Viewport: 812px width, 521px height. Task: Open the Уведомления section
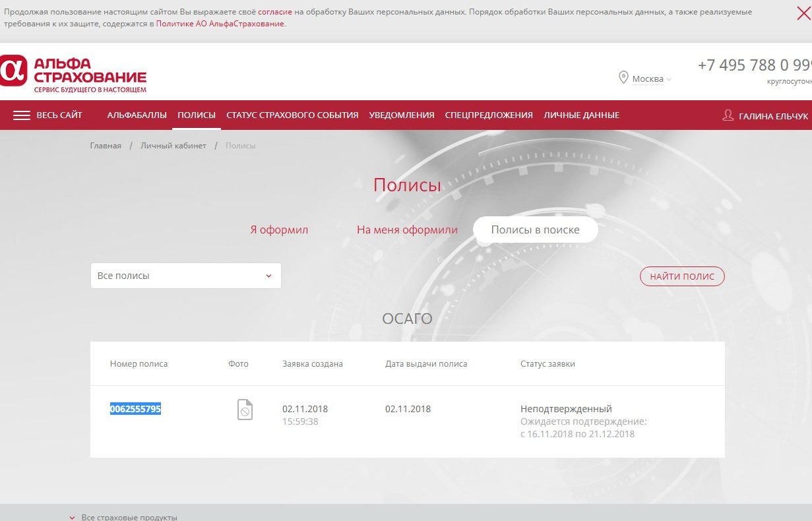(x=401, y=115)
